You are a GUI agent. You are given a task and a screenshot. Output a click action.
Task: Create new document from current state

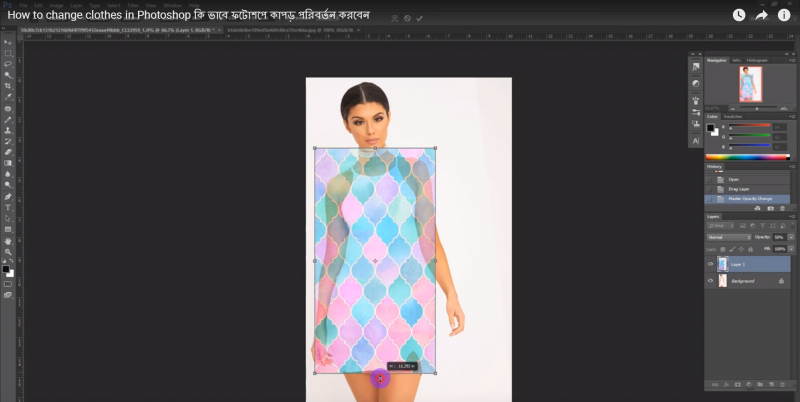pos(757,208)
